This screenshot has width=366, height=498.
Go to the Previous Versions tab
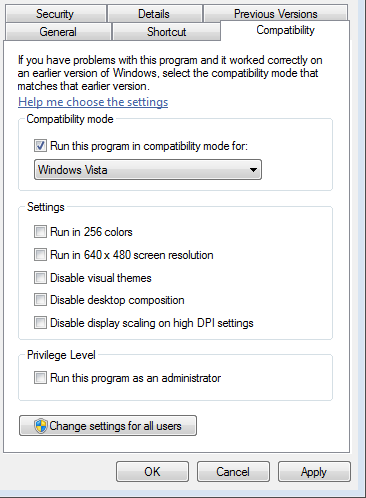point(275,14)
